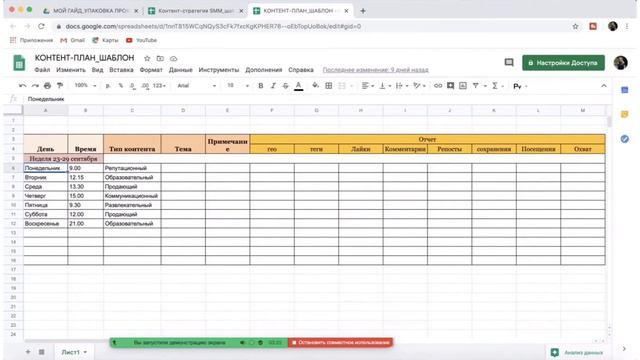Reload the page in Chrome
This screenshot has height=360, width=640.
[41, 26]
